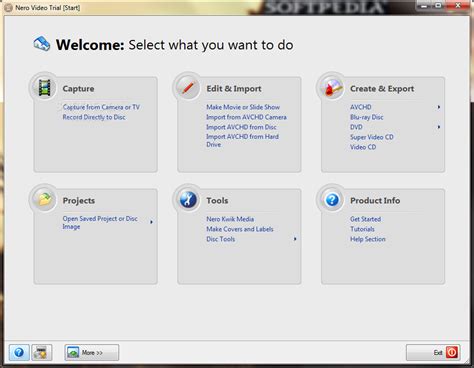Open Saved Project or Disc Image
The width and height of the screenshot is (474, 368).
point(100,222)
